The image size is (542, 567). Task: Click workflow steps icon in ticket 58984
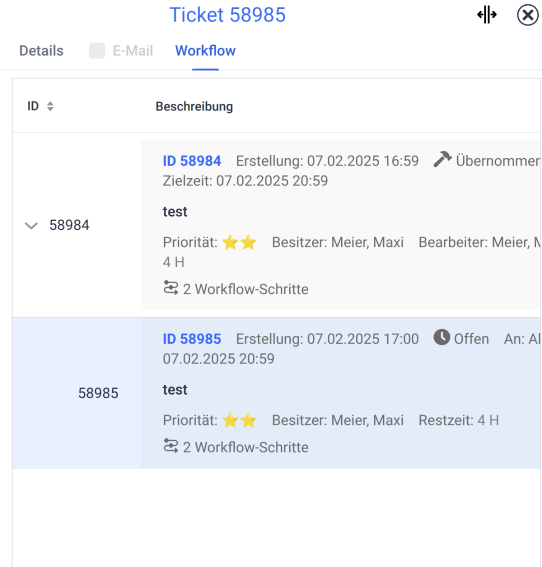(171, 288)
